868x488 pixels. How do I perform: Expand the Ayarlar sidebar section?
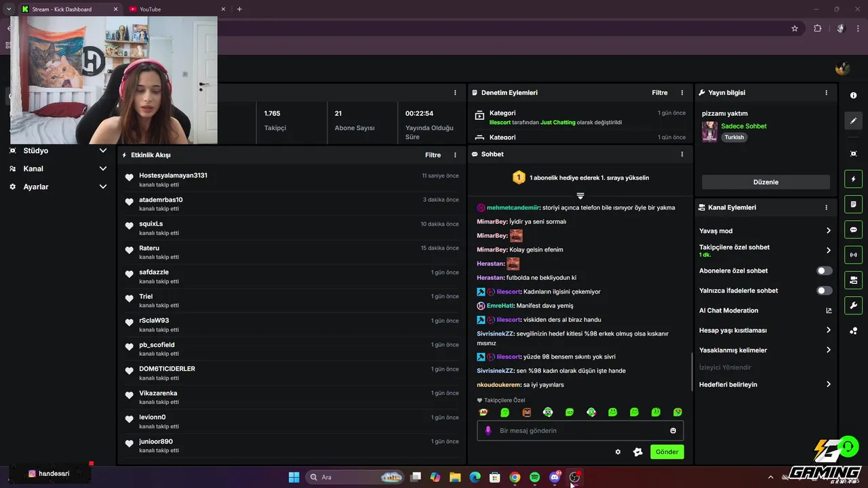tap(58, 186)
